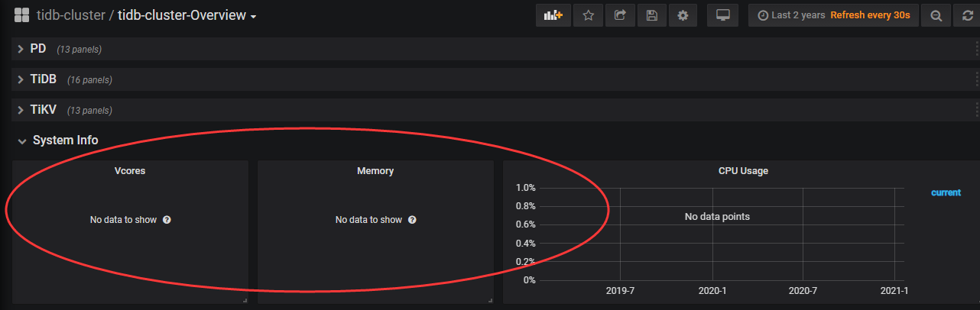The width and height of the screenshot is (980, 310).
Task: Open dashboard settings gear
Action: [x=683, y=15]
